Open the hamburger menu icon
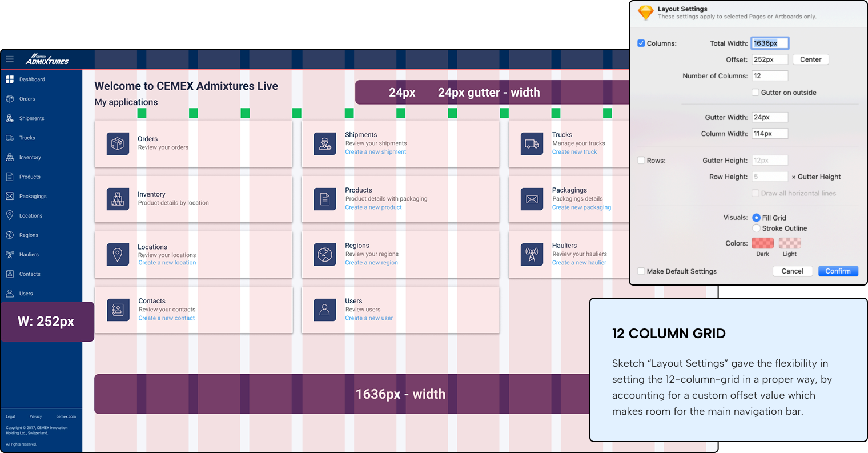Image resolution: width=868 pixels, height=453 pixels. pyautogui.click(x=9, y=59)
